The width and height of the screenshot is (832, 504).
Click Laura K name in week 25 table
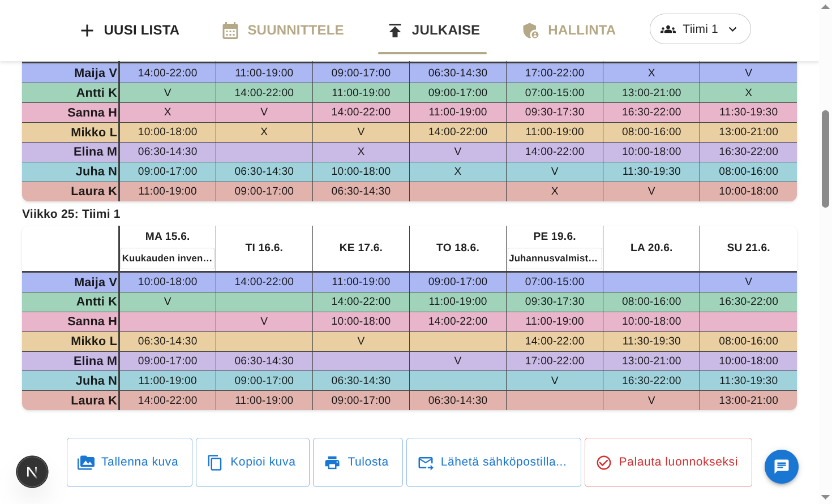93,400
